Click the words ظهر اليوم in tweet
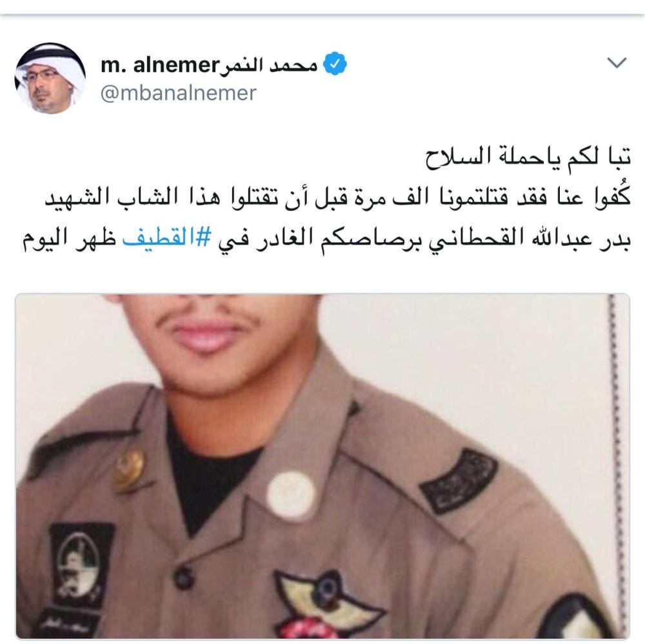The image size is (645, 644). click(69, 239)
